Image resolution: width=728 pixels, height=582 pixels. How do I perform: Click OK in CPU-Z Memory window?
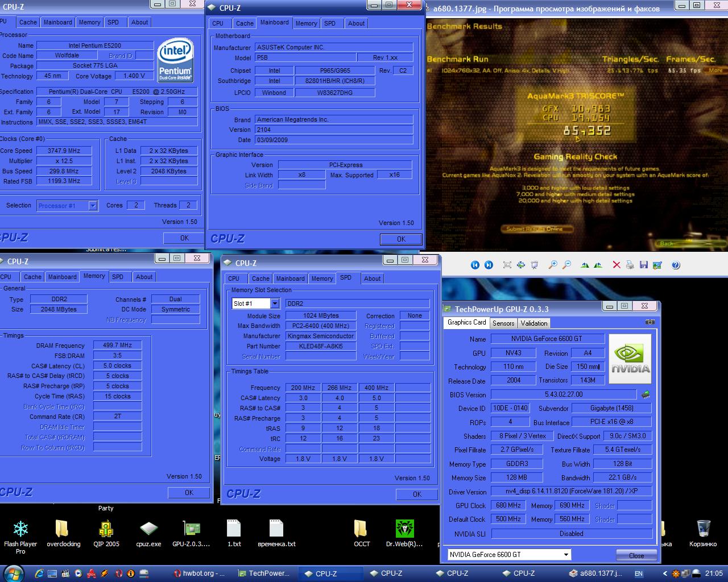pyautogui.click(x=189, y=493)
